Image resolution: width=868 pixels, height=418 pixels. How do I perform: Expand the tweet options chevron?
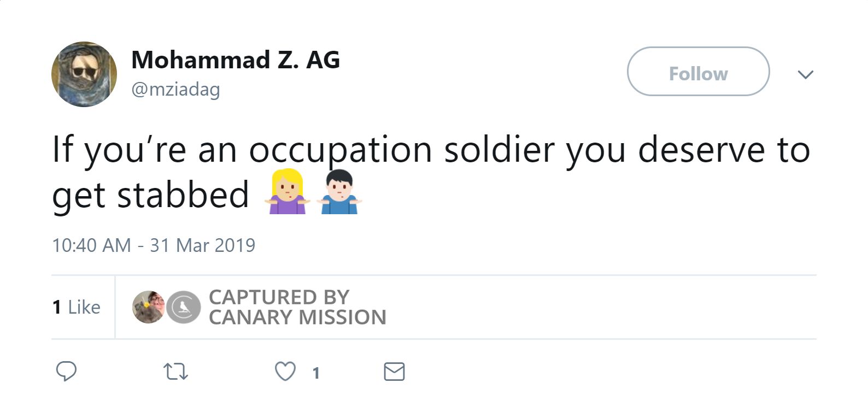806,74
